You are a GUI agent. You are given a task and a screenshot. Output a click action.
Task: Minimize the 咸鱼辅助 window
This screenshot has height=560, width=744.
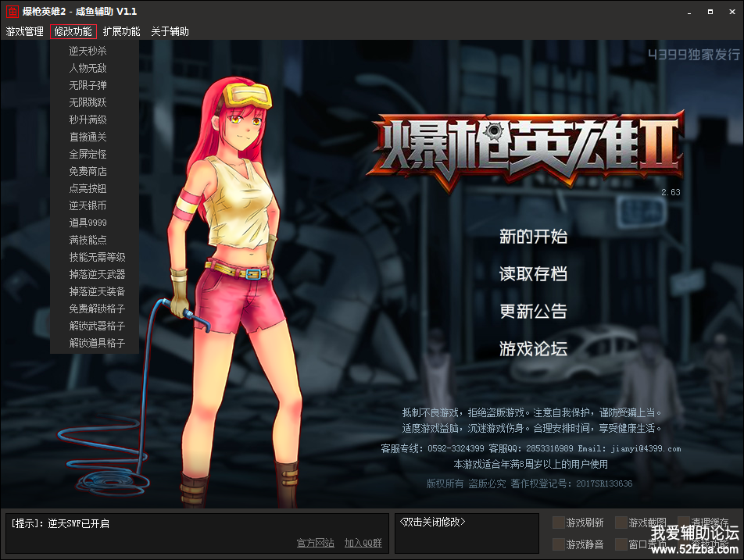click(689, 12)
